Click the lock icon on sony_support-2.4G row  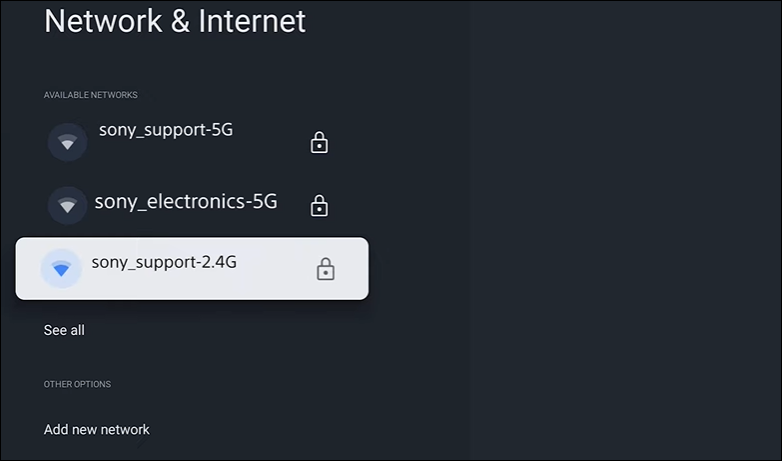[325, 269]
